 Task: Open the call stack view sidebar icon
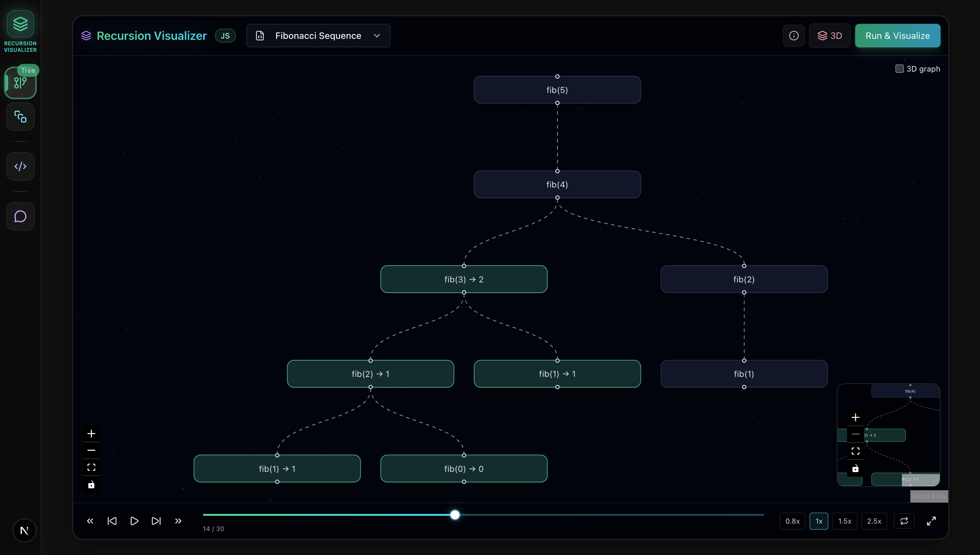(20, 117)
